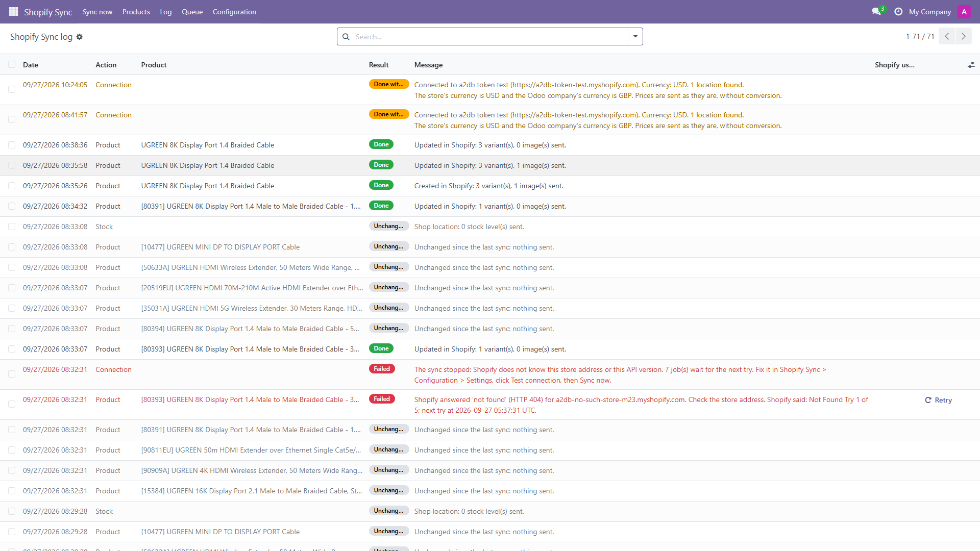Click the Unchang... badge on the 80391 row
This screenshot has width=980, height=551.
pyautogui.click(x=389, y=429)
